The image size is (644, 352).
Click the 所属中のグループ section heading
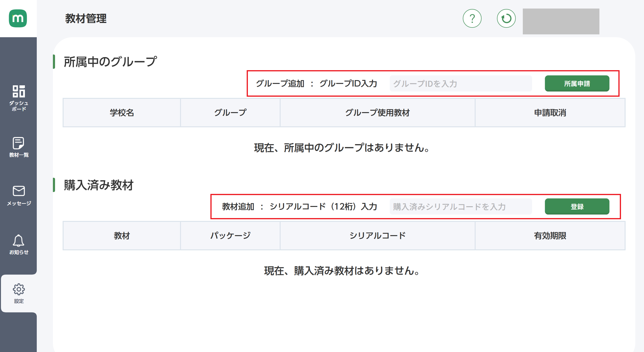coord(110,62)
